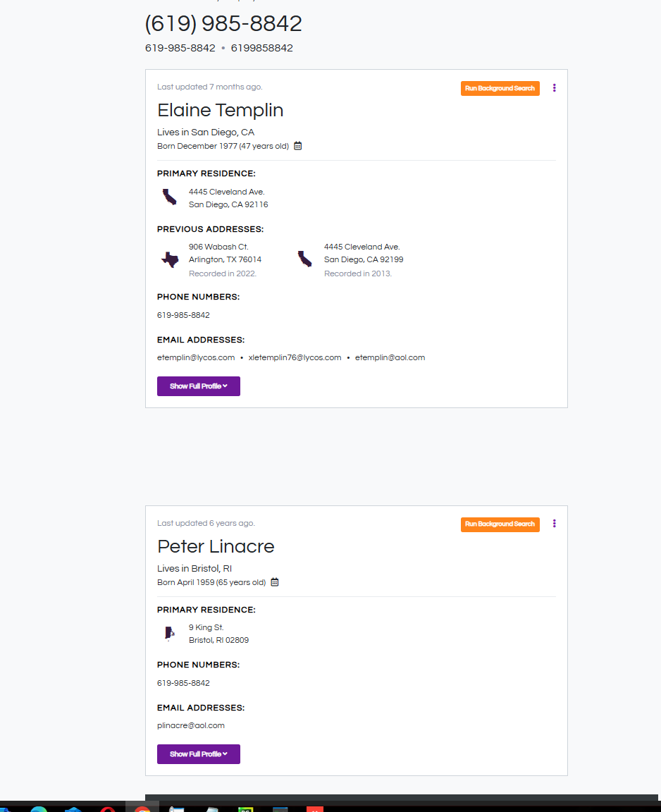Open the three-dot menu on Elaine Templin's card
This screenshot has height=812, width=661.
pos(555,88)
